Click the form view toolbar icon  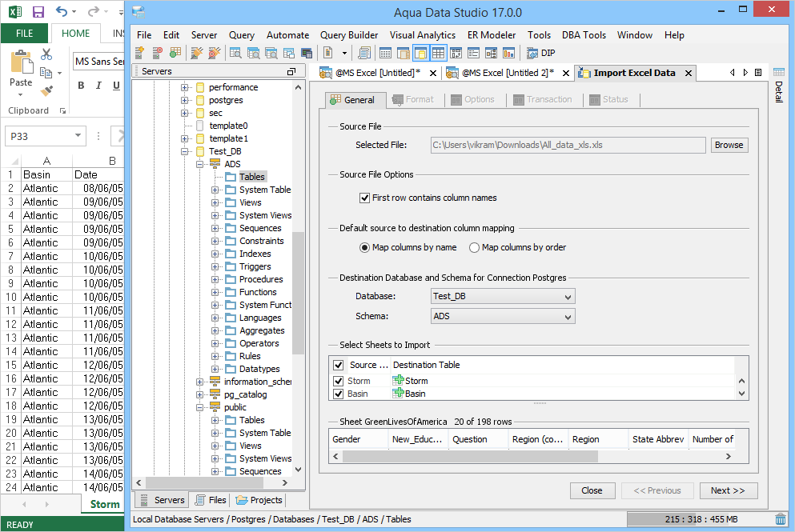[x=473, y=53]
